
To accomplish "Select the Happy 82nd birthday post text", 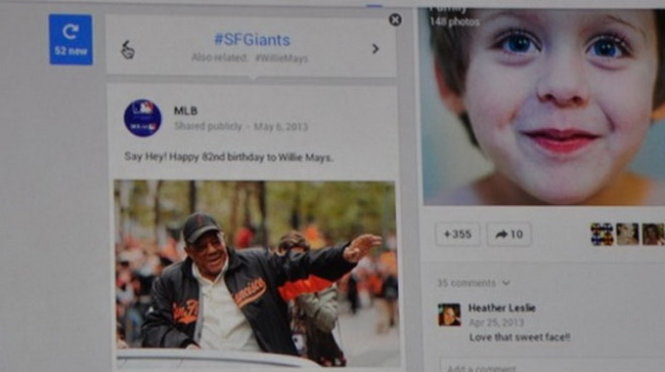I will [229, 157].
